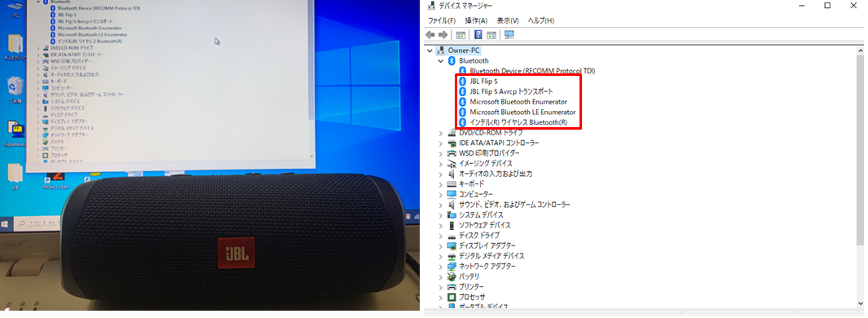Select the Microsoft Bluetooth Enumerator entry

click(x=518, y=102)
